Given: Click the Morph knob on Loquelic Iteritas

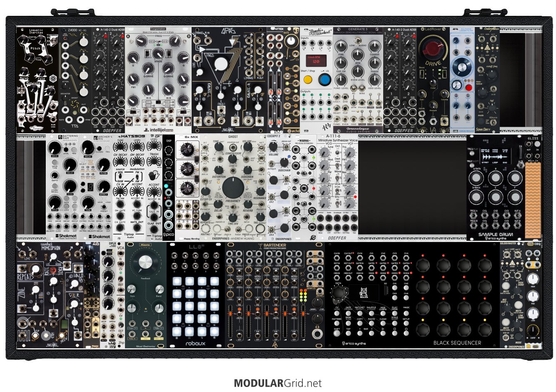Looking at the screenshot, I should tap(24, 72).
